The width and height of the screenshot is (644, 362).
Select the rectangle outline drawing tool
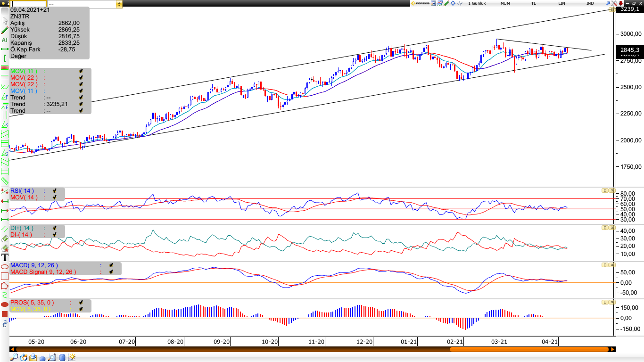pyautogui.click(x=5, y=276)
